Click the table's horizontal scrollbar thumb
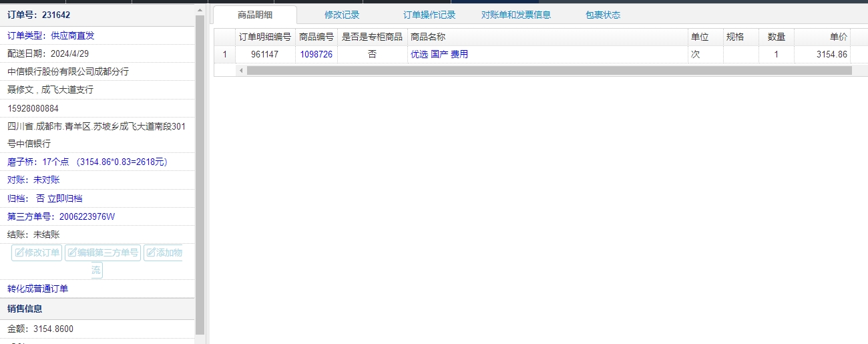This screenshot has width=868, height=344. (x=549, y=70)
